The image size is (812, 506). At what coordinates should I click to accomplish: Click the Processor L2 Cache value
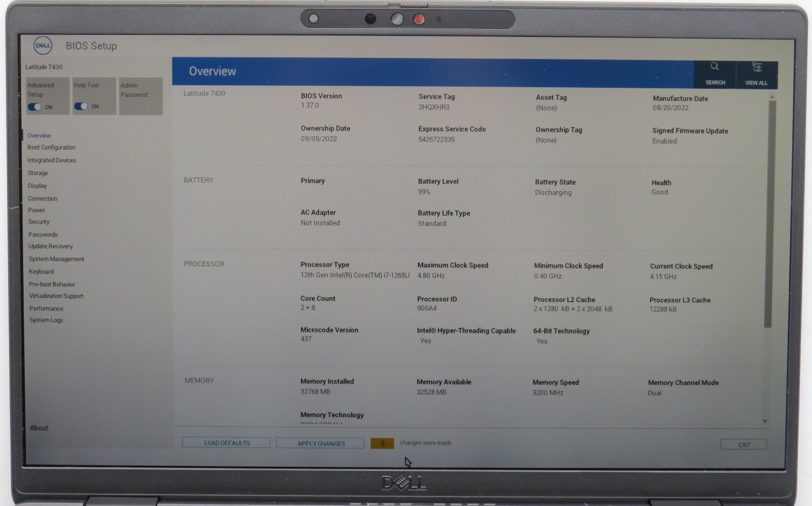coord(573,309)
